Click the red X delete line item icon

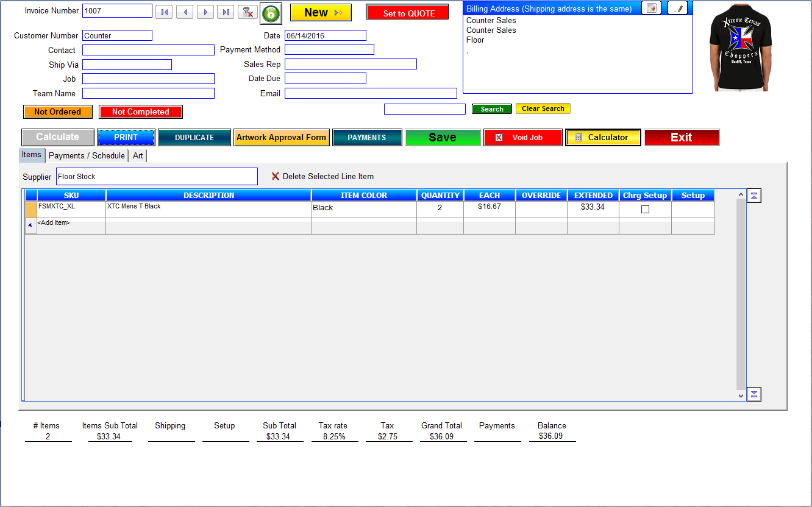[276, 176]
